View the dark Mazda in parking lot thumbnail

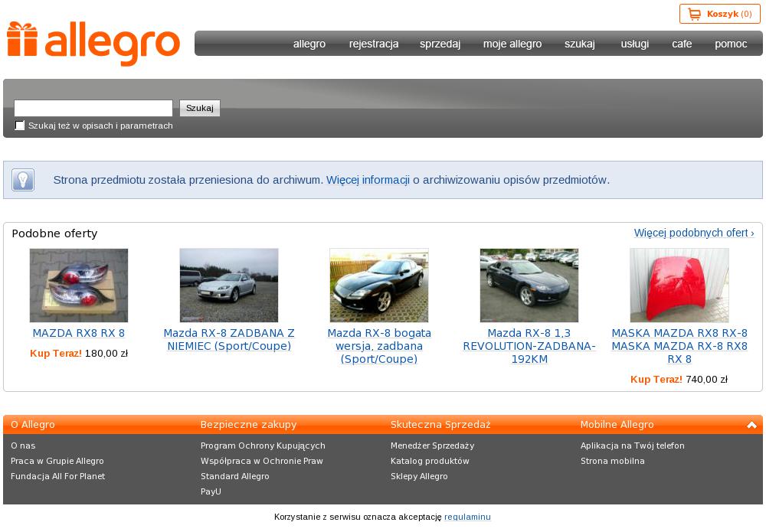click(x=529, y=286)
